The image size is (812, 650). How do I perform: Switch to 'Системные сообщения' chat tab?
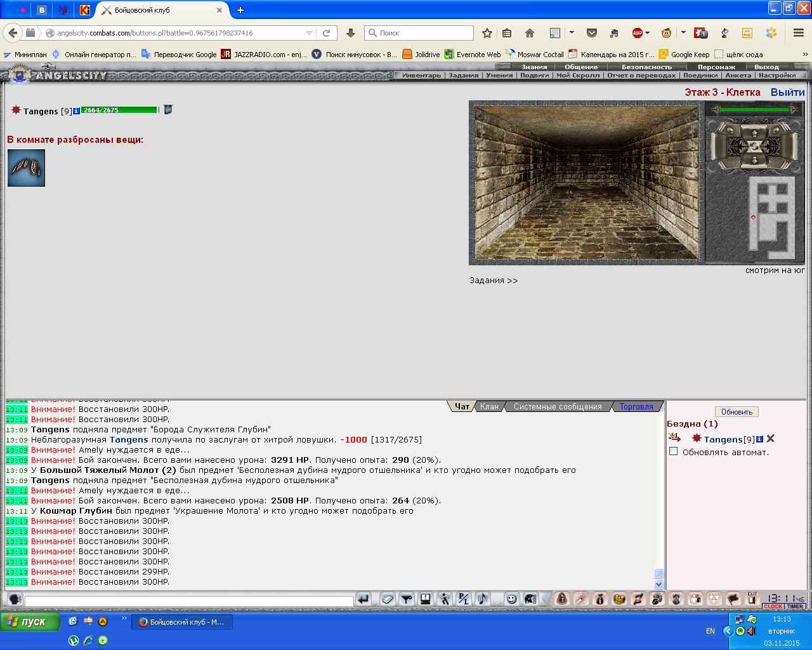click(x=558, y=407)
